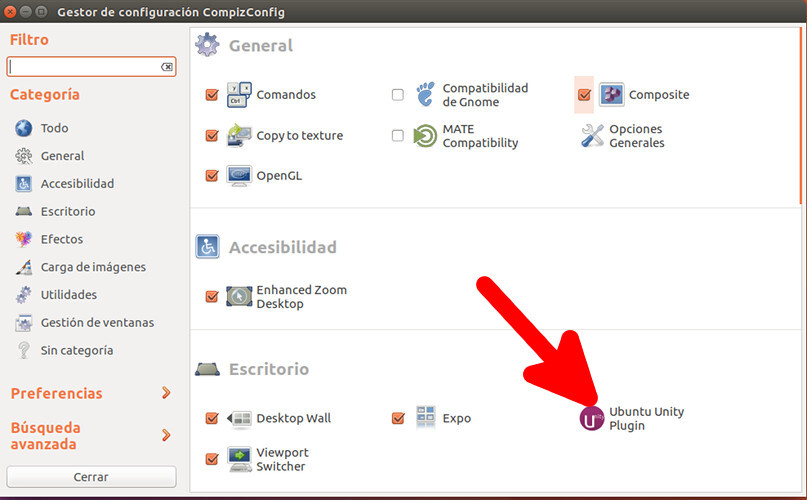
Task: Click the Copy to texture label
Action: (x=300, y=136)
